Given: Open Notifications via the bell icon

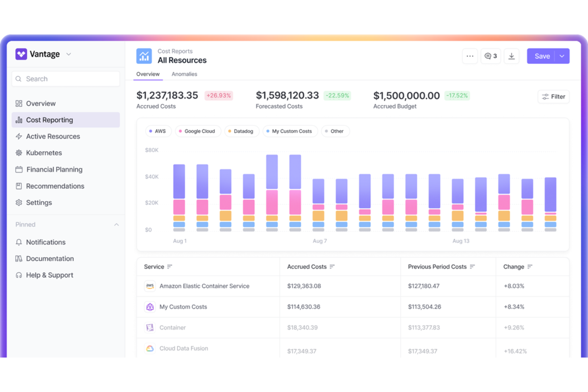Looking at the screenshot, I should pyautogui.click(x=19, y=242).
